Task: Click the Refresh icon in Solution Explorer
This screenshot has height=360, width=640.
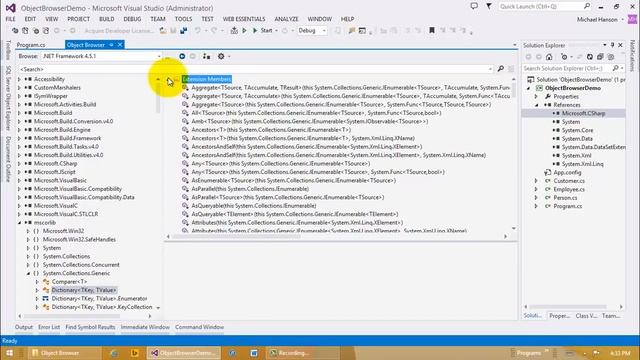Action: pos(589,57)
